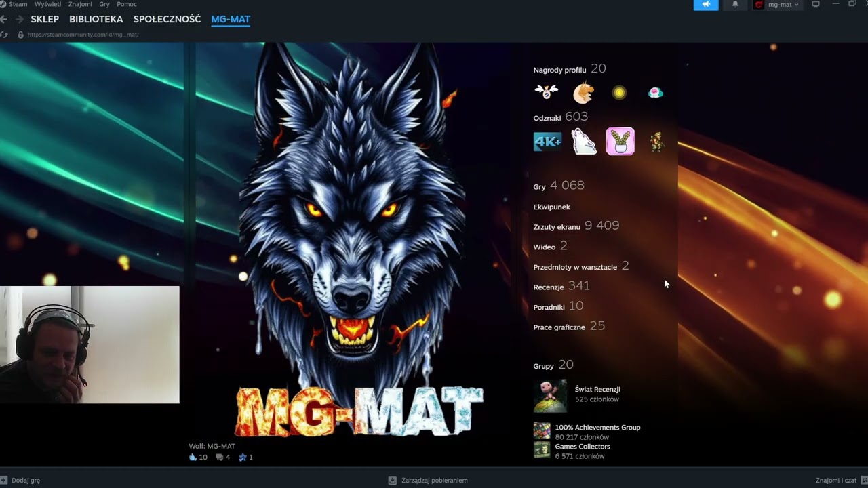
Task: Click the Dodaj grę plus icon
Action: pyautogui.click(x=4, y=480)
